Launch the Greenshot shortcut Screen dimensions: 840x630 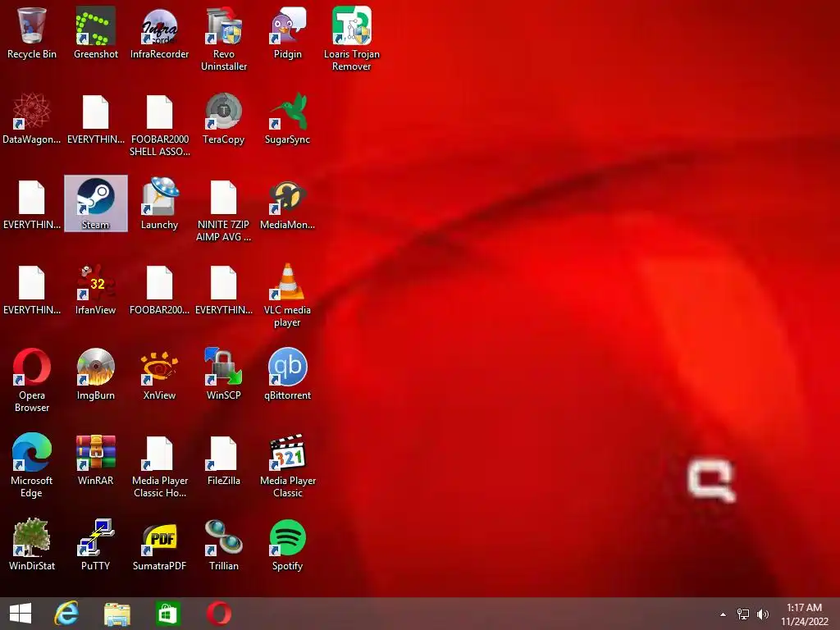pyautogui.click(x=95, y=33)
